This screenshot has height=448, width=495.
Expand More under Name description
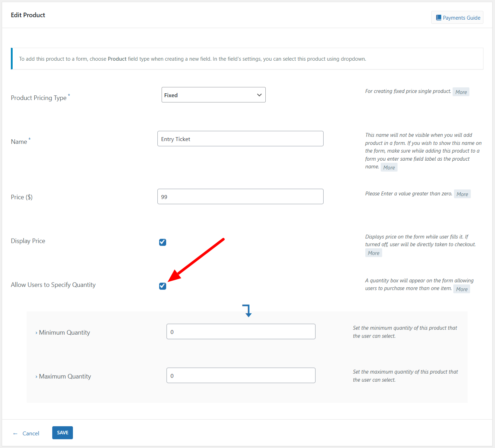pos(389,167)
